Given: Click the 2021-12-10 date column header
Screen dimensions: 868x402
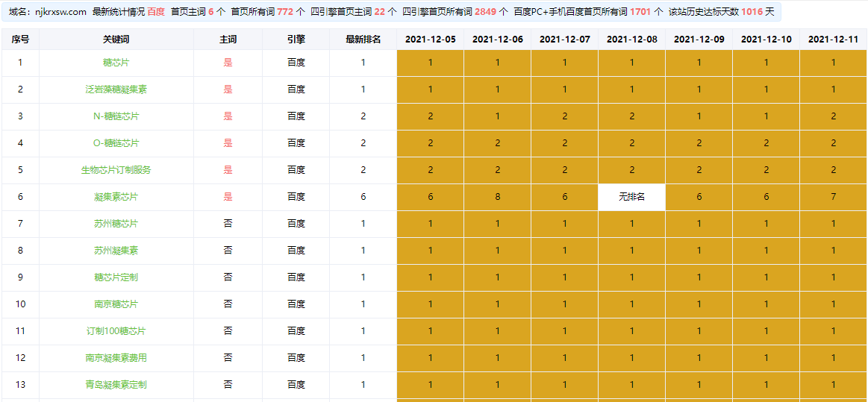Looking at the screenshot, I should [x=766, y=40].
